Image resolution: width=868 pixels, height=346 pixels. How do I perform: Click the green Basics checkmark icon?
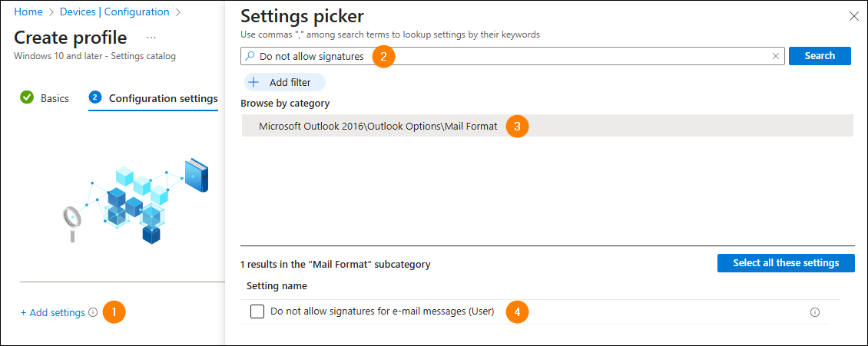tap(27, 98)
